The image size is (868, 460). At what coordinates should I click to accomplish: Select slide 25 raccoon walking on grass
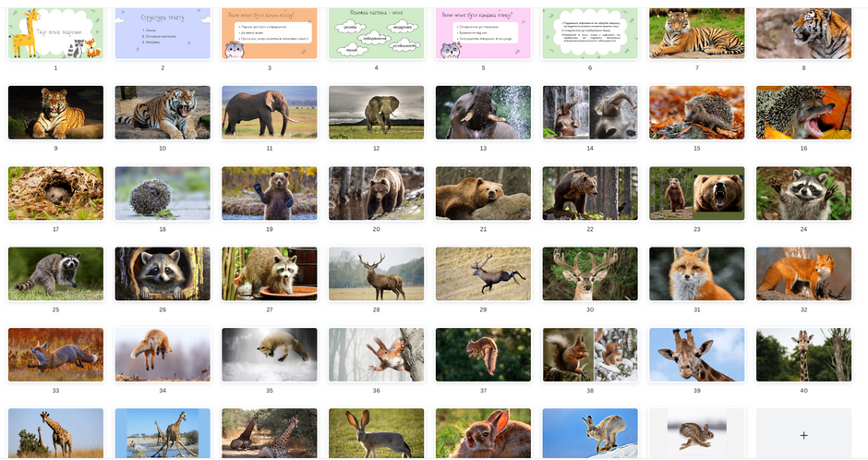coord(55,274)
